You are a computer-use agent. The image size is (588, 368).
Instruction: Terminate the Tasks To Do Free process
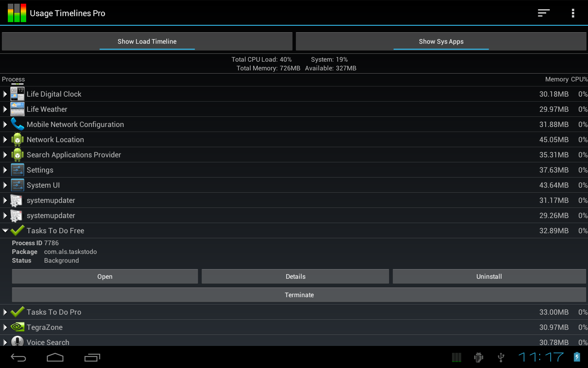click(x=299, y=295)
